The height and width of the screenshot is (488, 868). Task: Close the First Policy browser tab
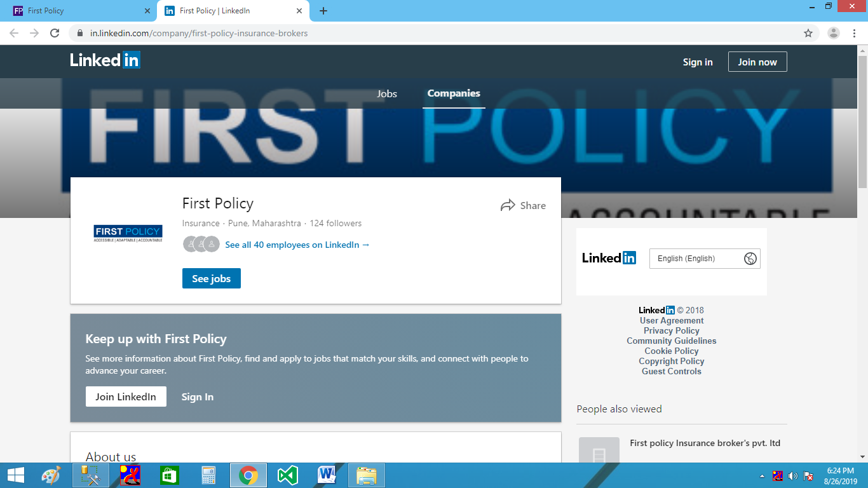pyautogui.click(x=147, y=11)
